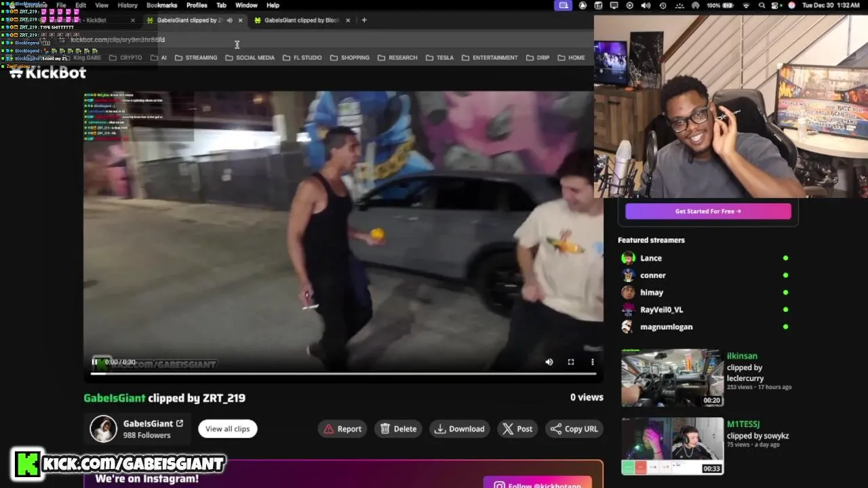The height and width of the screenshot is (488, 868).
Task: Open the TESLA bookmarks folder
Action: tap(439, 58)
